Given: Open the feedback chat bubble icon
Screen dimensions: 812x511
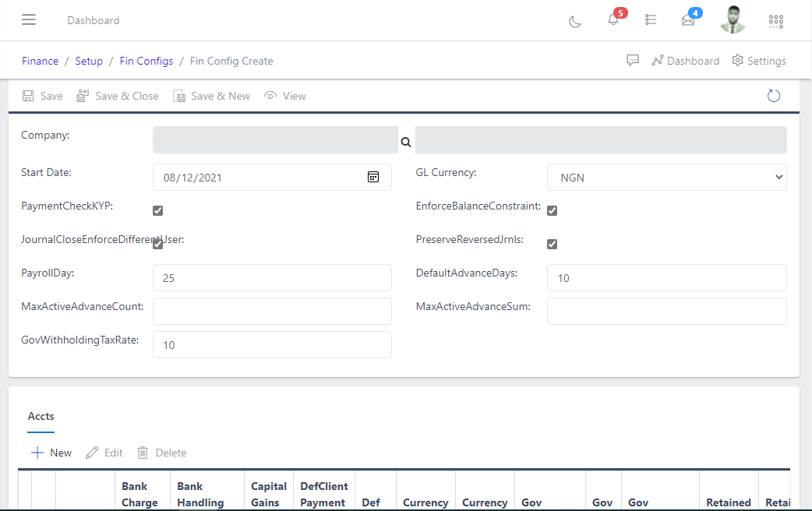Looking at the screenshot, I should point(632,60).
